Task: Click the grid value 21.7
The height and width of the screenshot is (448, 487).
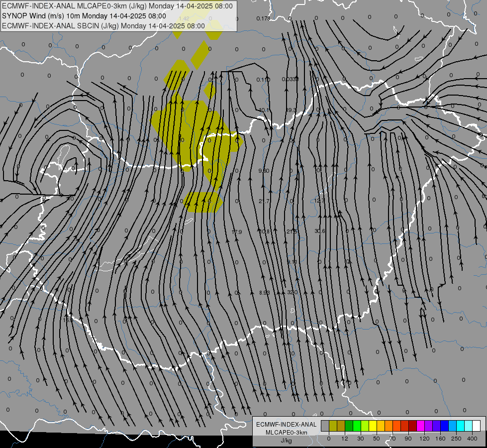Action: coord(264,201)
